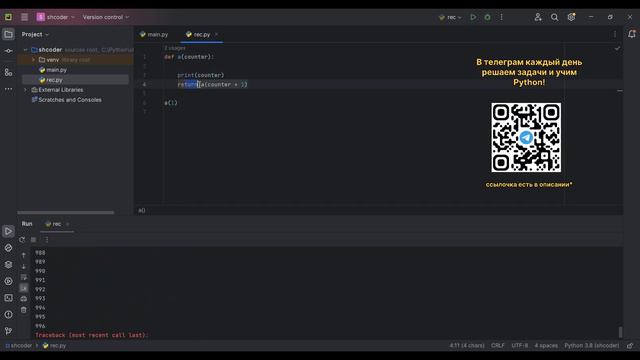Open the Commit tool window icon

click(x=8, y=51)
